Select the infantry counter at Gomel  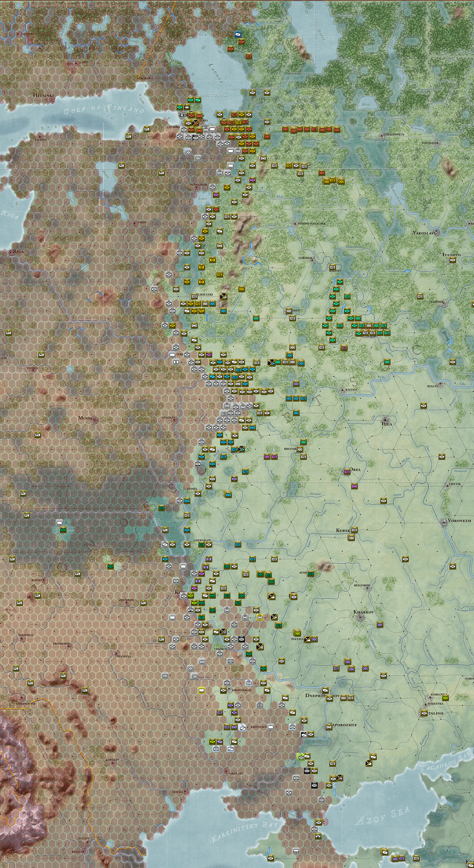pos(198,493)
